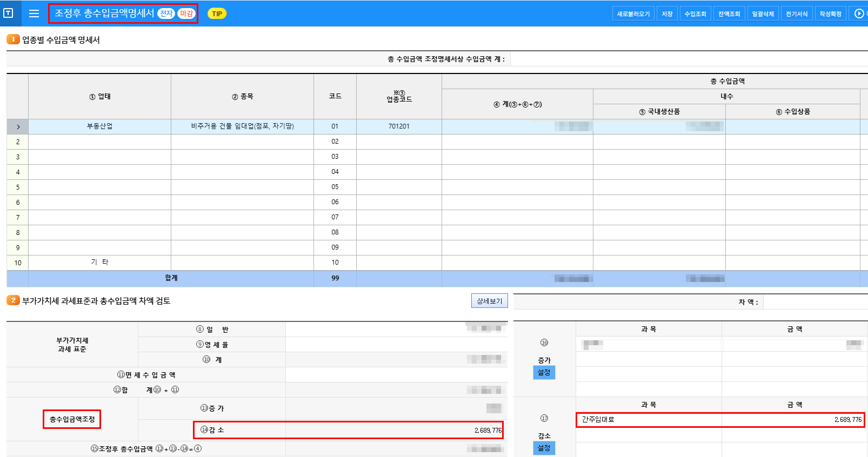Viewport: 868px width, 457px height.
Task: Click 차 액 field at right
Action: click(x=815, y=302)
